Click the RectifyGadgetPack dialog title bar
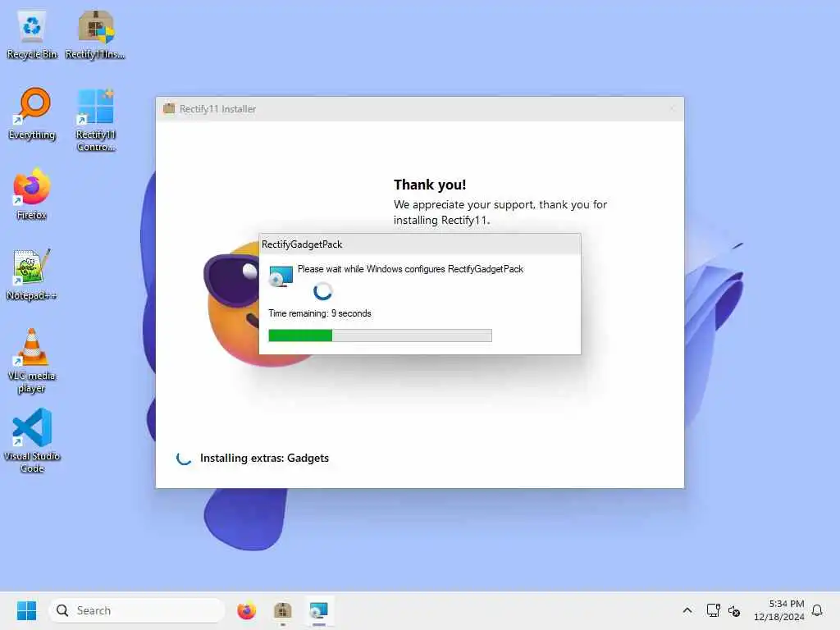The width and height of the screenshot is (840, 630). 419,244
